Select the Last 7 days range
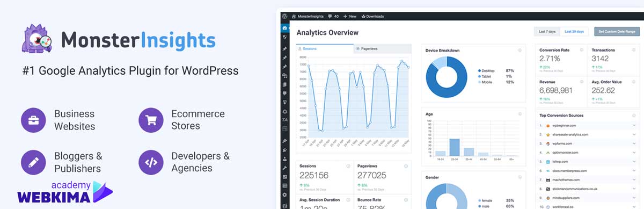644x209 pixels. (547, 32)
